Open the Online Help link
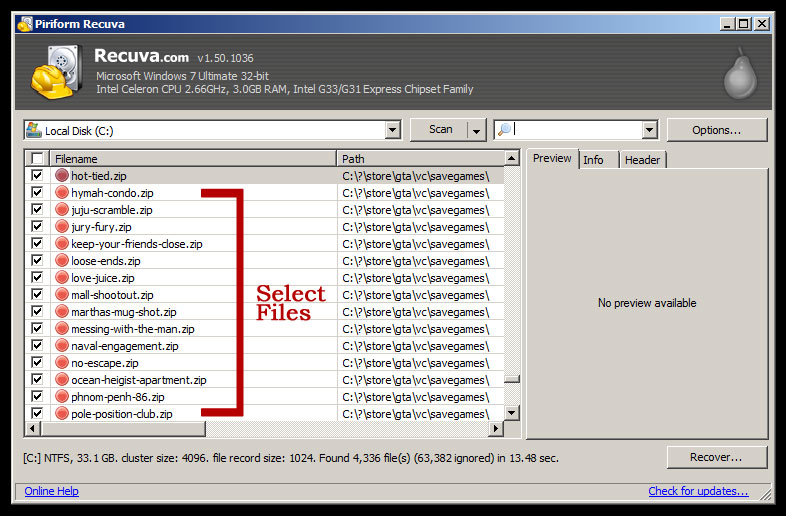Screen dimensions: 786x516 pyautogui.click(x=52, y=491)
